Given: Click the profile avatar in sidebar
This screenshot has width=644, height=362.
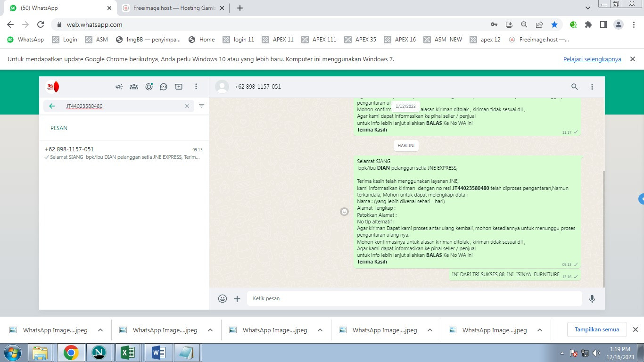Looking at the screenshot, I should point(52,87).
